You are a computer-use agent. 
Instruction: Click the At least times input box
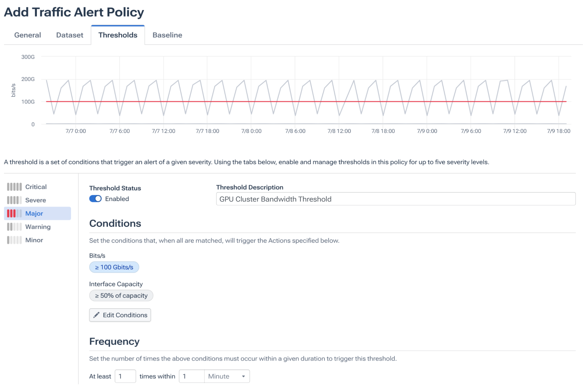(x=125, y=376)
